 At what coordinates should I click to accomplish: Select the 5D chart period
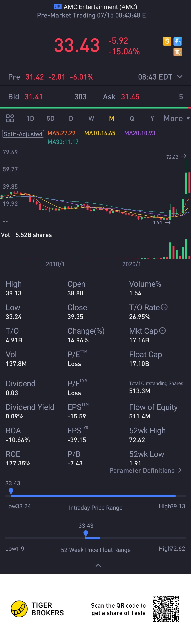(51, 118)
